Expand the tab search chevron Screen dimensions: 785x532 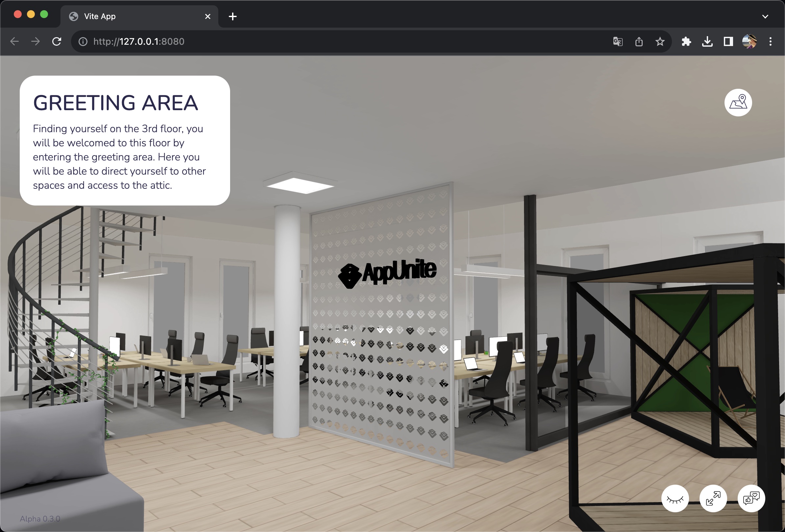pos(765,16)
